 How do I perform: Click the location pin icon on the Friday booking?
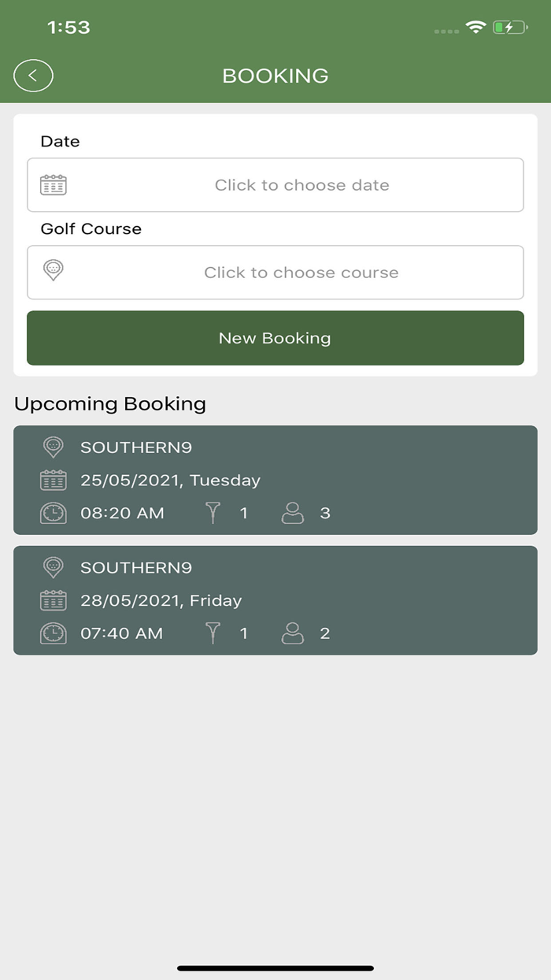52,567
